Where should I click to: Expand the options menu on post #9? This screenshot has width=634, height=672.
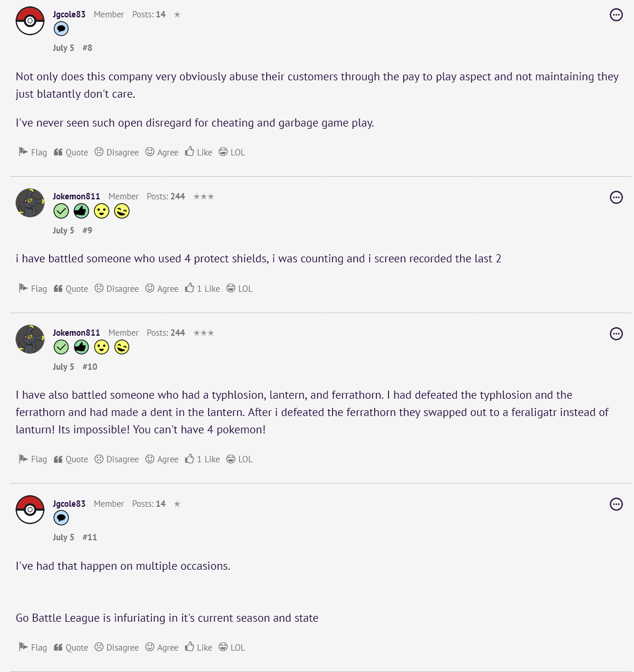(x=616, y=198)
